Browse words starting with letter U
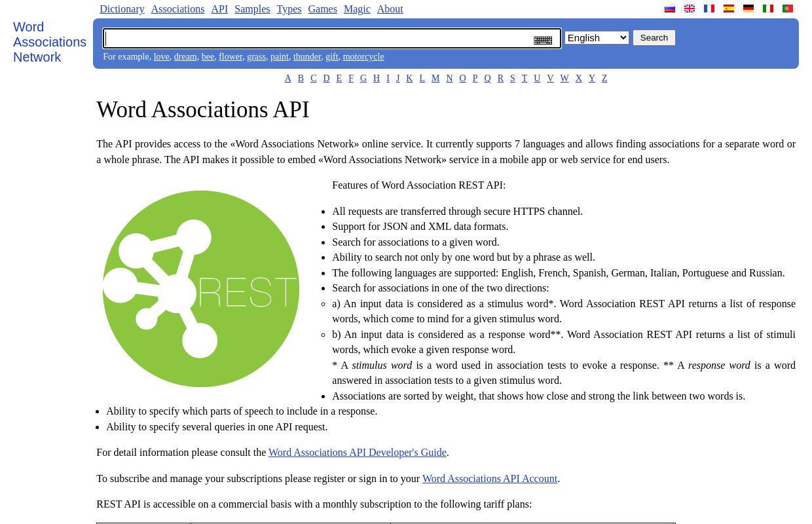 [x=537, y=79]
